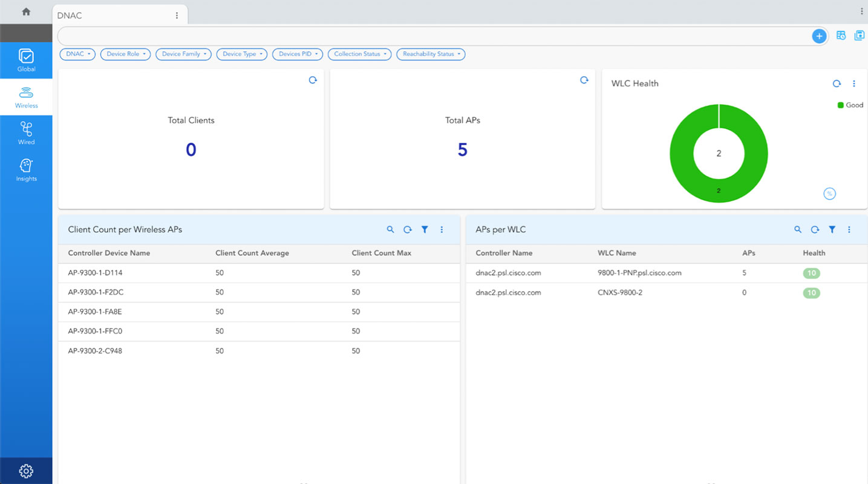Filter the APs per WLC table
This screenshot has width=868, height=484.
pos(832,230)
